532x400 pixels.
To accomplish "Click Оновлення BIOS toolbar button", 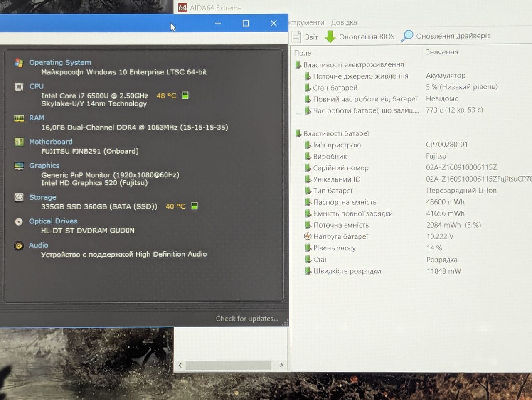I will [x=360, y=37].
